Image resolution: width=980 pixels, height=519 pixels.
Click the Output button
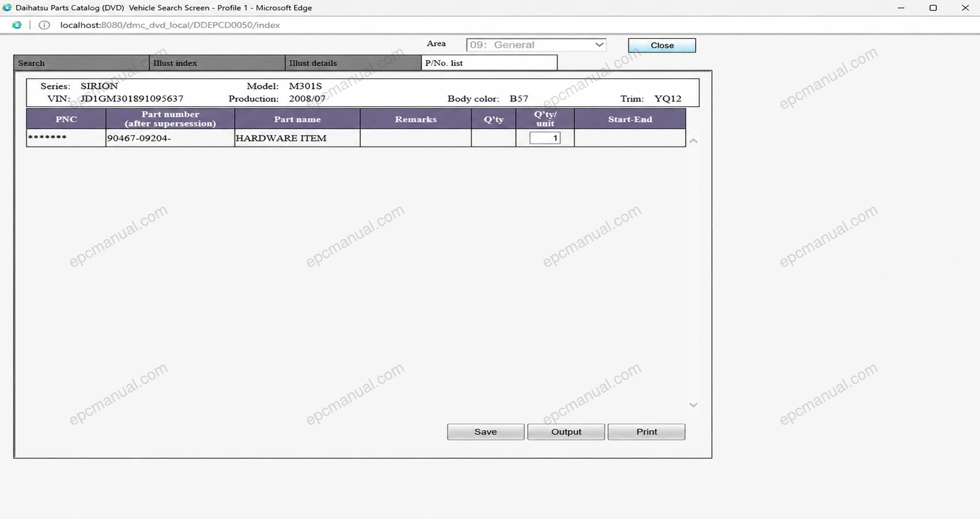point(566,431)
